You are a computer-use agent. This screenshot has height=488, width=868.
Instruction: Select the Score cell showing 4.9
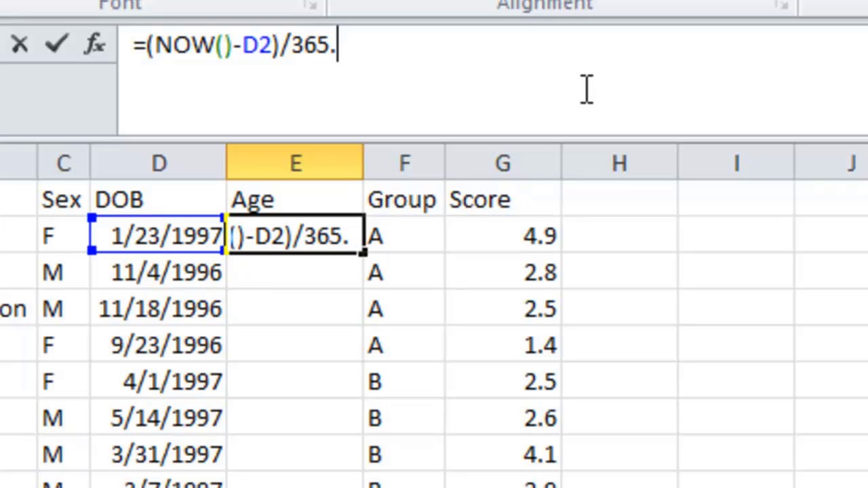503,235
